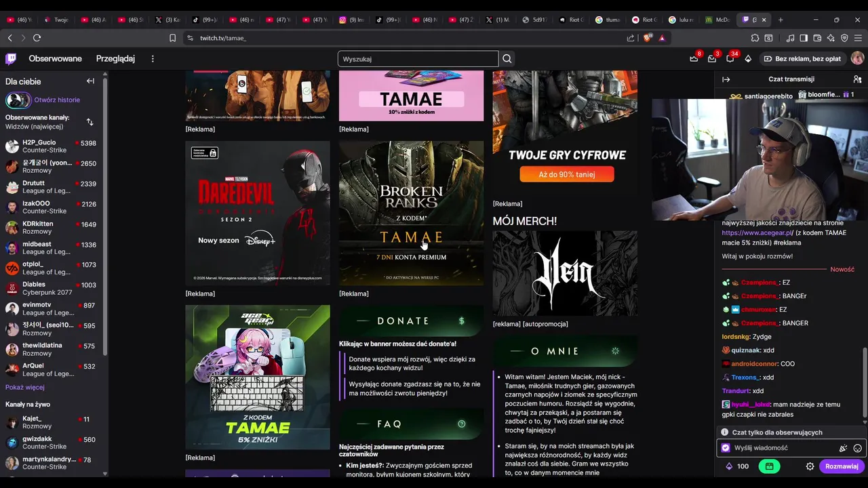This screenshot has height=488, width=868.
Task: Open Brave Shields lion icon
Action: pos(647,38)
